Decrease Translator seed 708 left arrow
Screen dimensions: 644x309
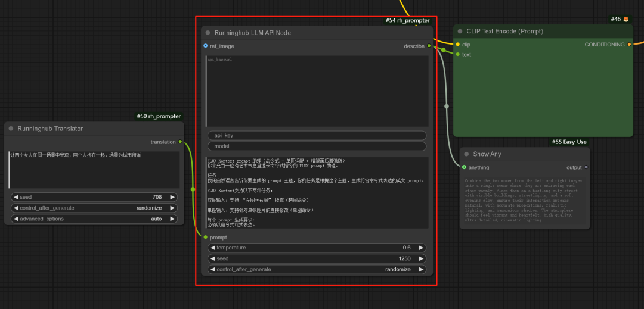click(16, 197)
